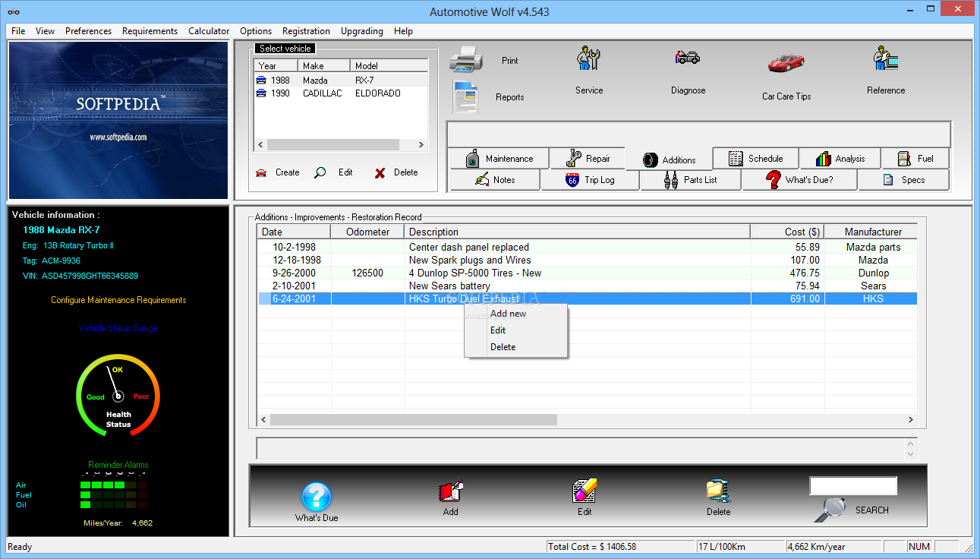Image resolution: width=980 pixels, height=559 pixels.
Task: Open Car Care Tips red car icon
Action: 786,62
